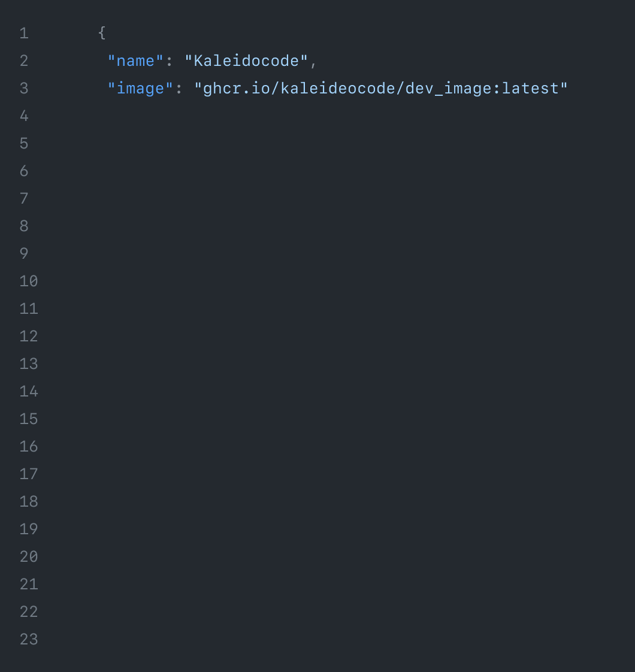Image resolution: width=635 pixels, height=672 pixels.
Task: Select line number 2 in the gutter
Action: click(24, 60)
